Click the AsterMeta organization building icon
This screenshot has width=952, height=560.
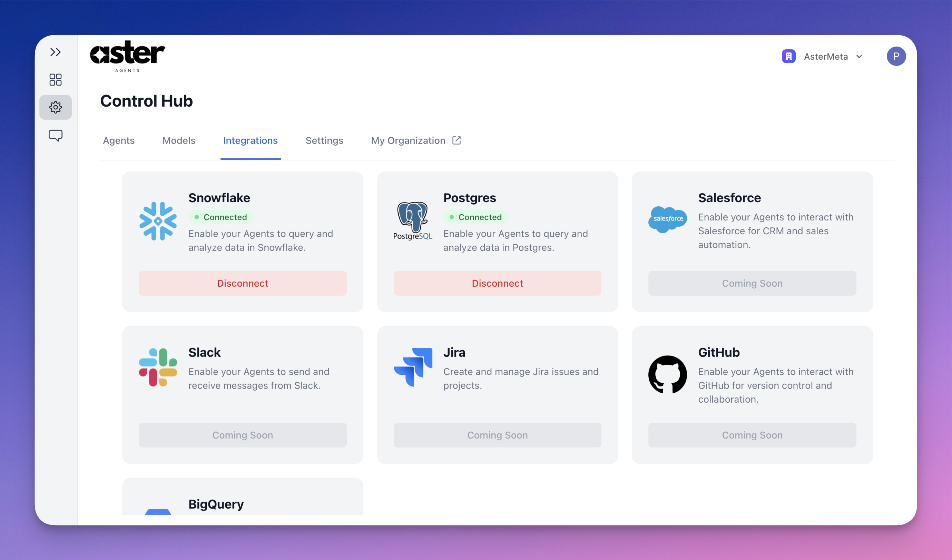pos(788,56)
